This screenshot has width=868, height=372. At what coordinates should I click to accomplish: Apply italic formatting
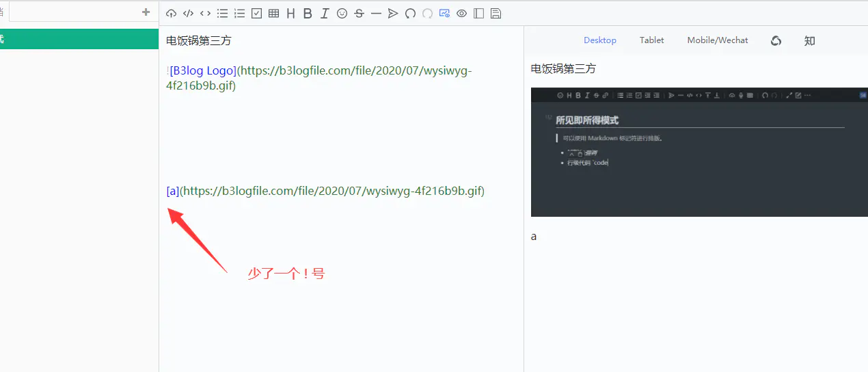[x=325, y=13]
